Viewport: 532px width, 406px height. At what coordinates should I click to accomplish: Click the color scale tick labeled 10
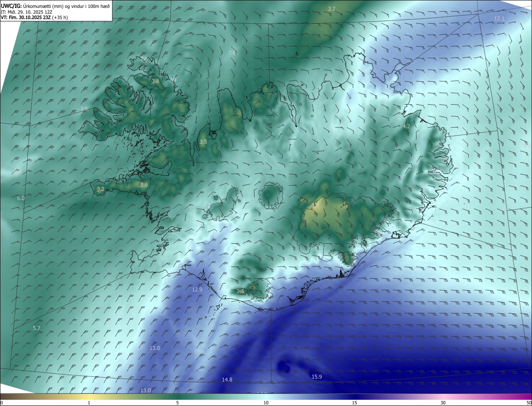[266, 403]
